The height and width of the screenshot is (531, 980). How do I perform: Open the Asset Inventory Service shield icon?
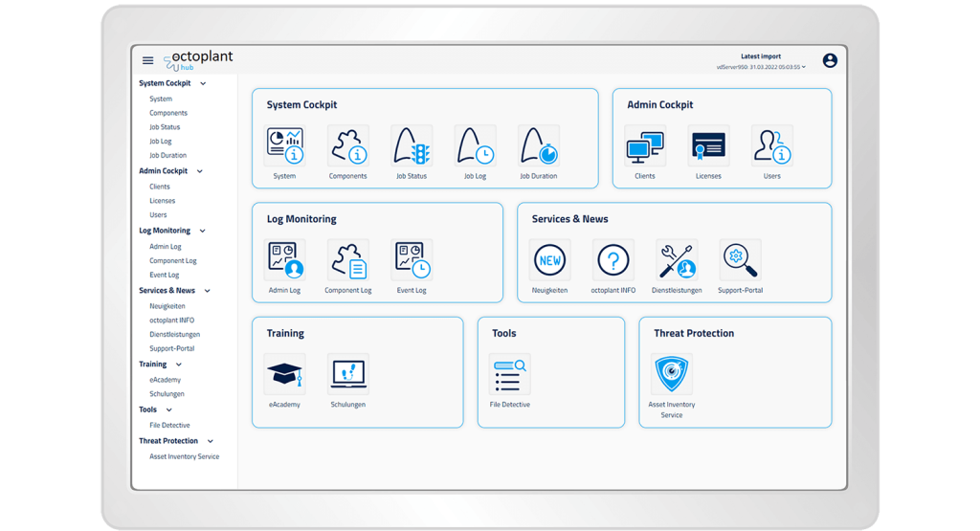click(x=671, y=374)
